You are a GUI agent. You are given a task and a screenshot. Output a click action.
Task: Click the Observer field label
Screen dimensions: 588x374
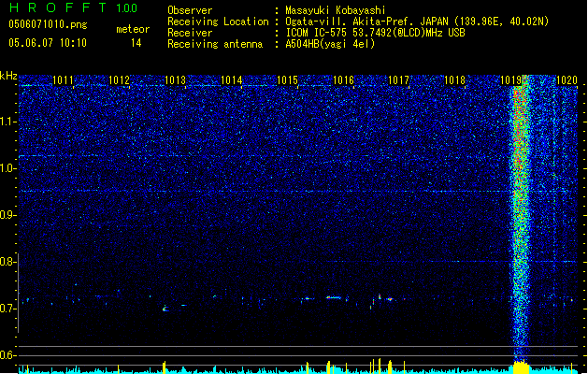(x=190, y=10)
